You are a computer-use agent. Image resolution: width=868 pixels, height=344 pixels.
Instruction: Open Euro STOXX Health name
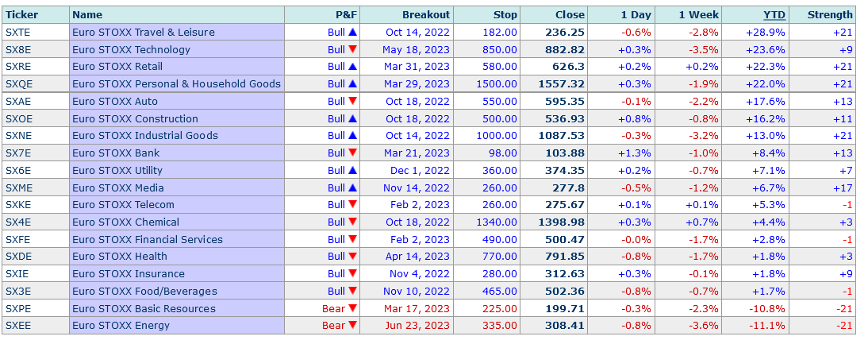coord(120,256)
